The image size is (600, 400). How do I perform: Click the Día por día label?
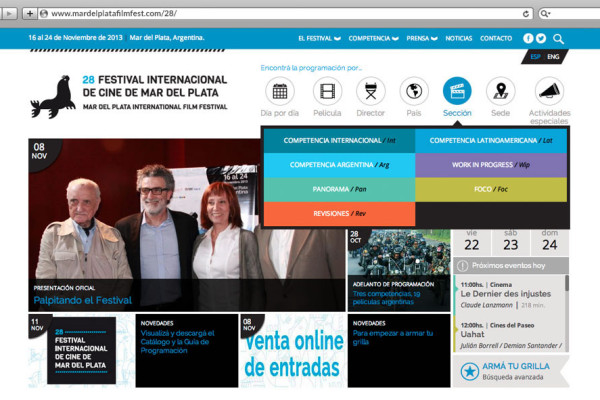tap(280, 113)
